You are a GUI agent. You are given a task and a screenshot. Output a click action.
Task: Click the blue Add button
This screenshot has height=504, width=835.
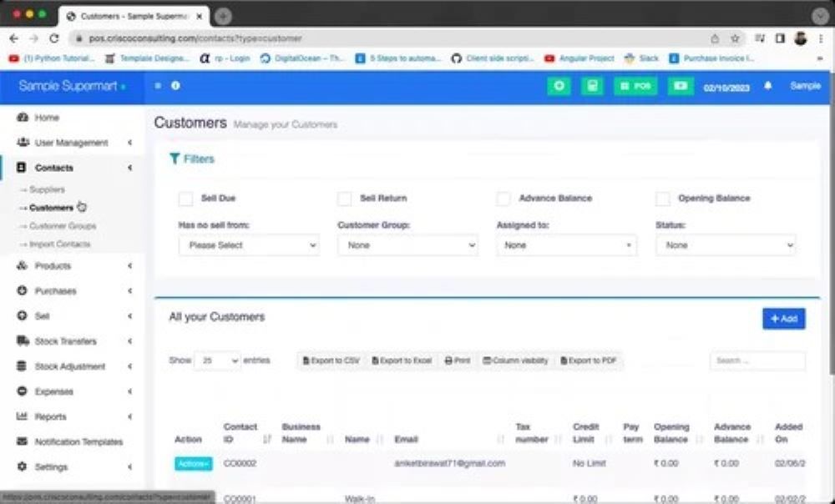point(783,319)
